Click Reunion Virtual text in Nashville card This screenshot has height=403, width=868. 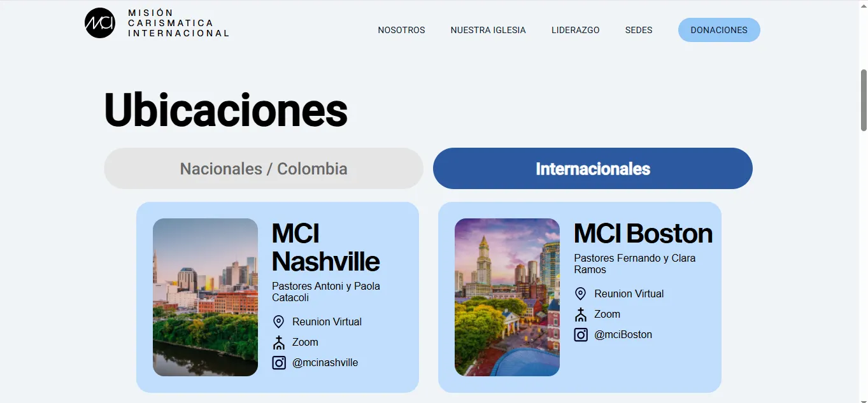tap(327, 322)
